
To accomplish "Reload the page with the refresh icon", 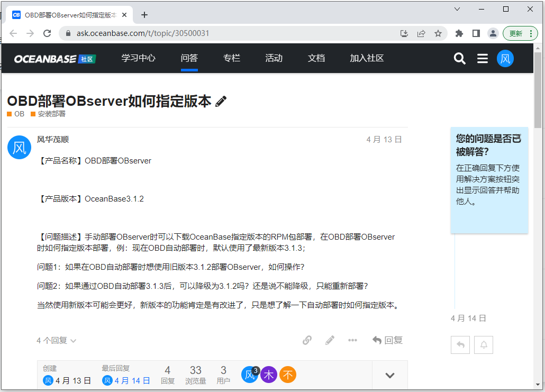I will click(47, 33).
